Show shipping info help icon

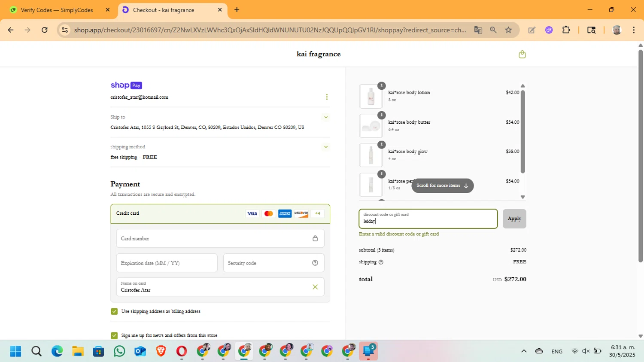pos(381,262)
